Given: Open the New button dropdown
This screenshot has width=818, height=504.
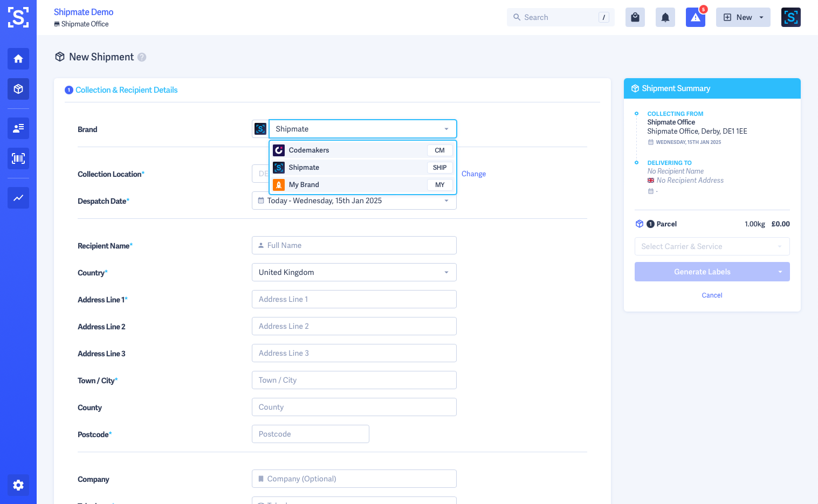Looking at the screenshot, I should tap(743, 17).
